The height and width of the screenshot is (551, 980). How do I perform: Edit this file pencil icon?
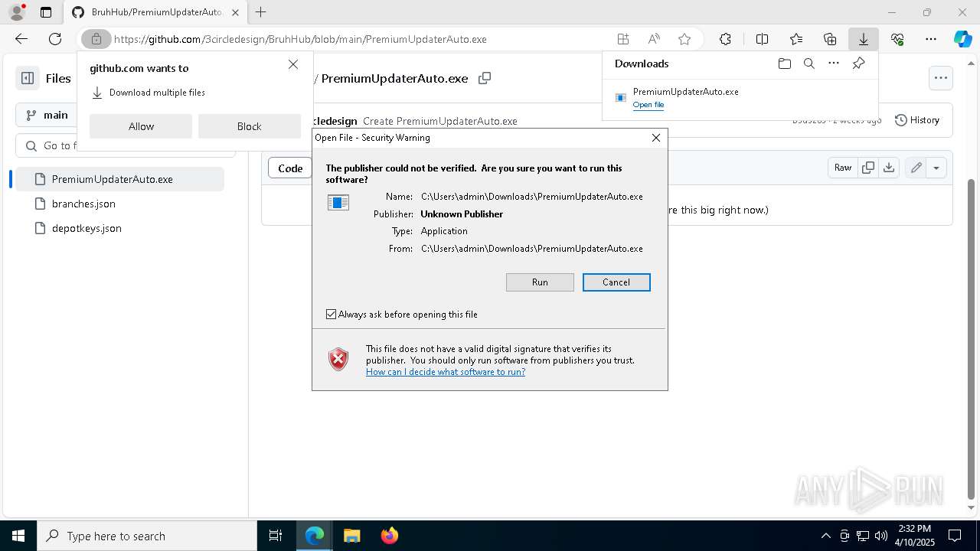click(916, 168)
